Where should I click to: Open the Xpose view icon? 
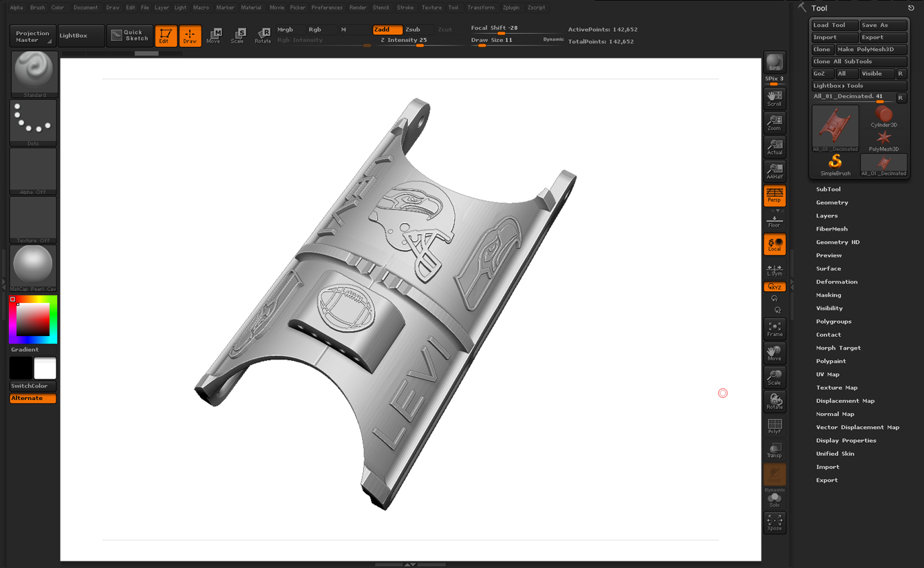pyautogui.click(x=775, y=523)
